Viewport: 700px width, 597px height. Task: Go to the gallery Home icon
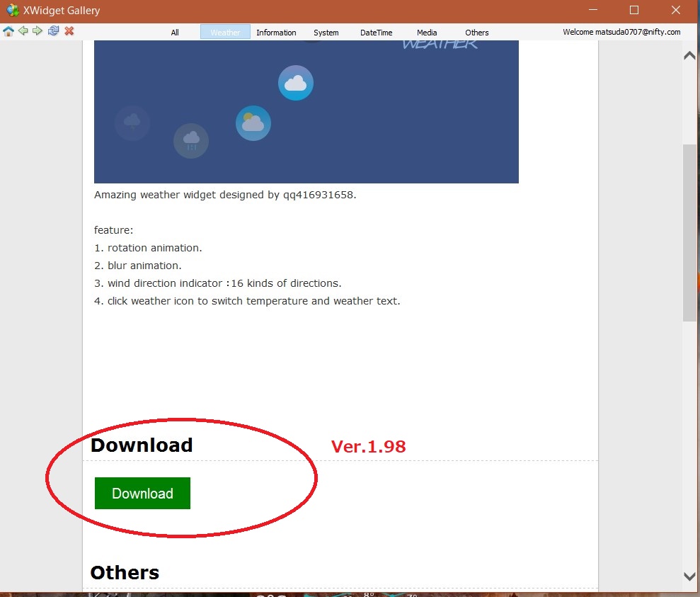(x=8, y=31)
